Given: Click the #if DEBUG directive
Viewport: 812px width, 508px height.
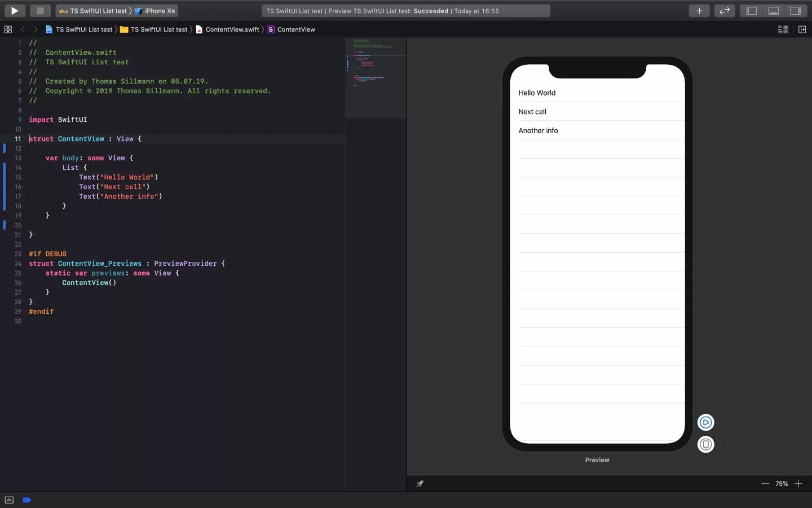Looking at the screenshot, I should click(x=48, y=254).
